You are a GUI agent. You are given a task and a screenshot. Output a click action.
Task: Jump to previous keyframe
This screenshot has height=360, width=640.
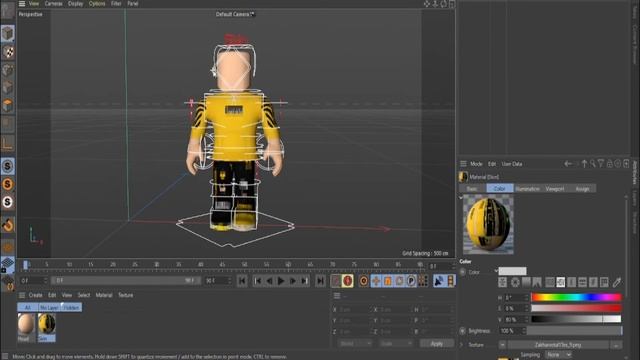(258, 281)
